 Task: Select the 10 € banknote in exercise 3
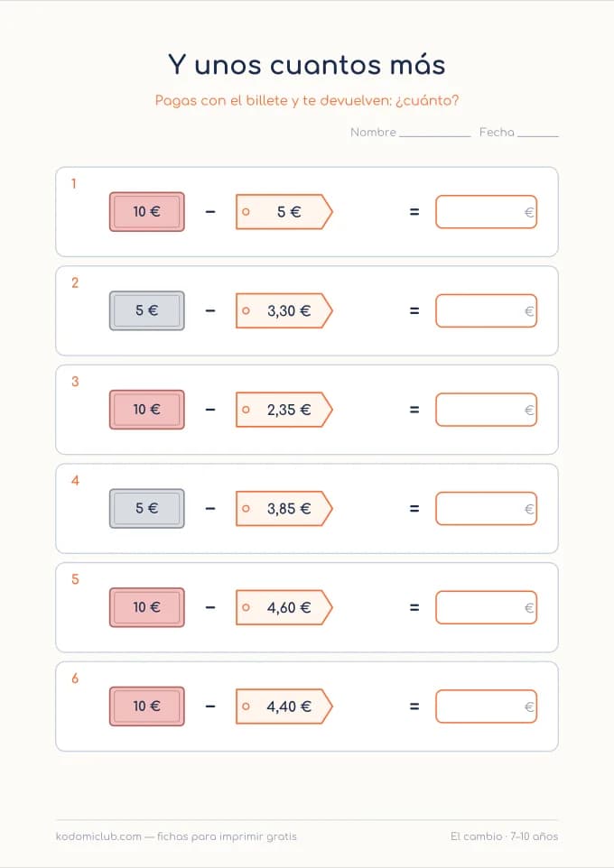[x=147, y=410]
